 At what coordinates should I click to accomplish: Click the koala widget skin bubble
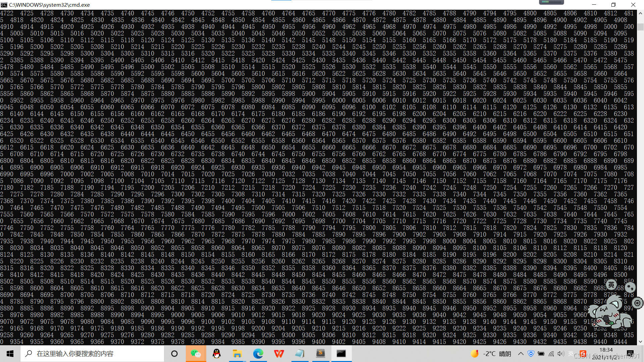pos(630,287)
